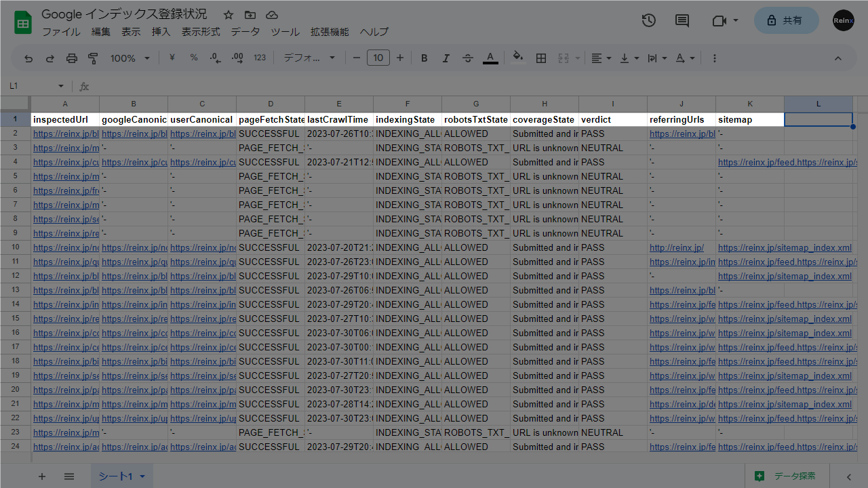Format cells as currency with the ¥ icon
Image resolution: width=868 pixels, height=488 pixels.
point(172,58)
